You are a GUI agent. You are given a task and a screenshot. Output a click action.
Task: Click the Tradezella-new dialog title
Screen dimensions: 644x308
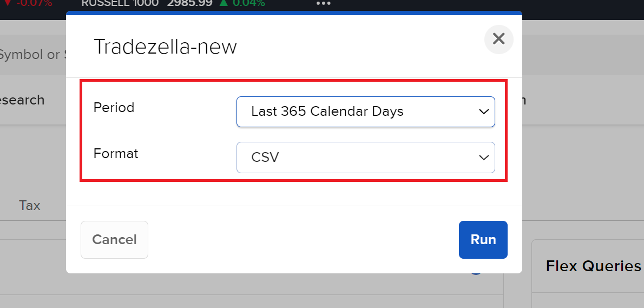(166, 47)
